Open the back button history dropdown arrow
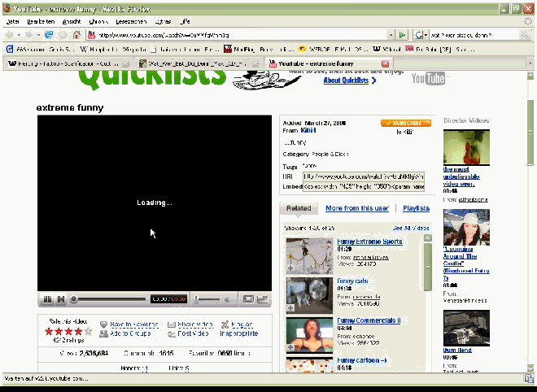Screen dimensions: 537x392 (19, 35)
